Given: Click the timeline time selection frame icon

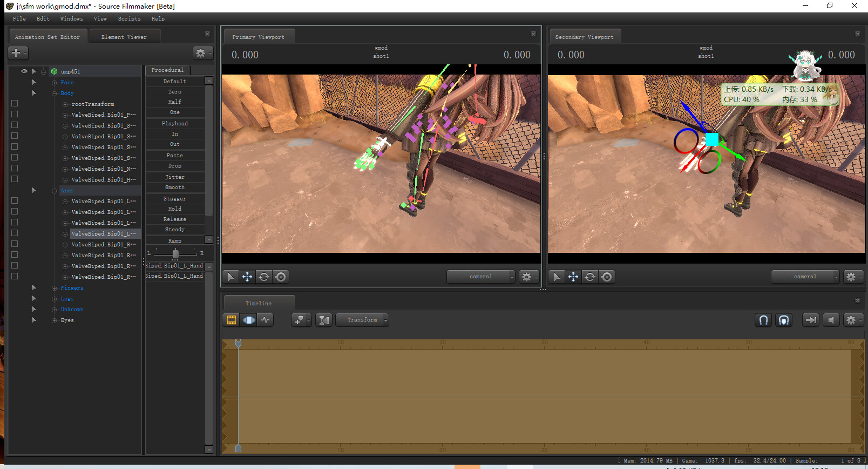Looking at the screenshot, I should point(324,320).
